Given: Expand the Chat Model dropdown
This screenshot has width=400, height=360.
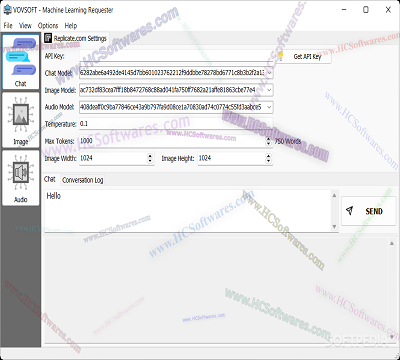Looking at the screenshot, I should 269,73.
